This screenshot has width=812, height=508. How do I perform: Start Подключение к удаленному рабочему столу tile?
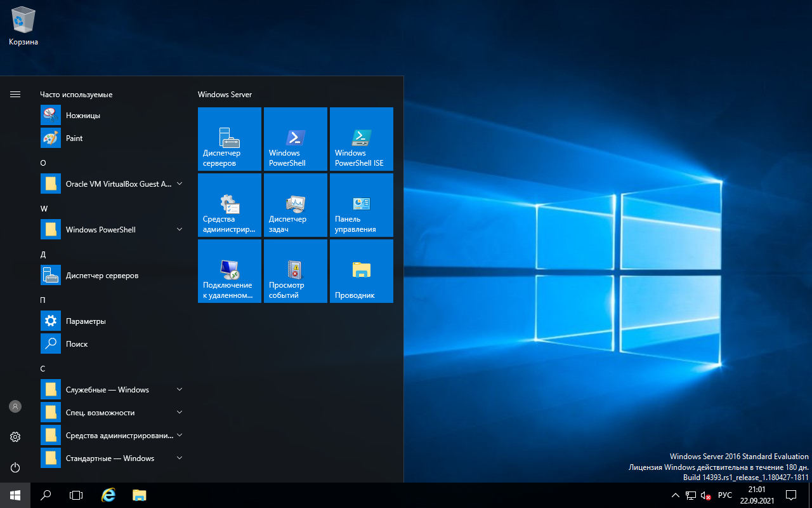pos(229,271)
